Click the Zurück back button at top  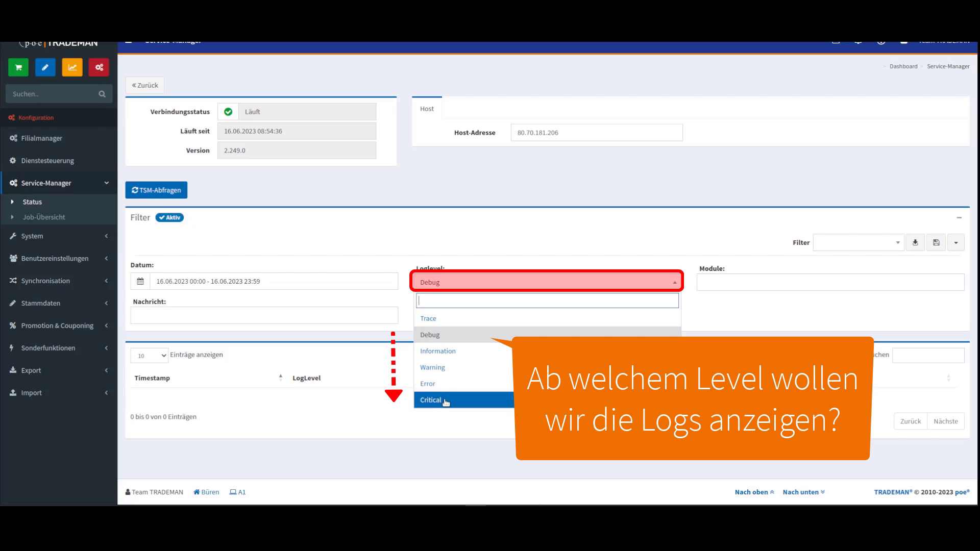[x=145, y=85]
